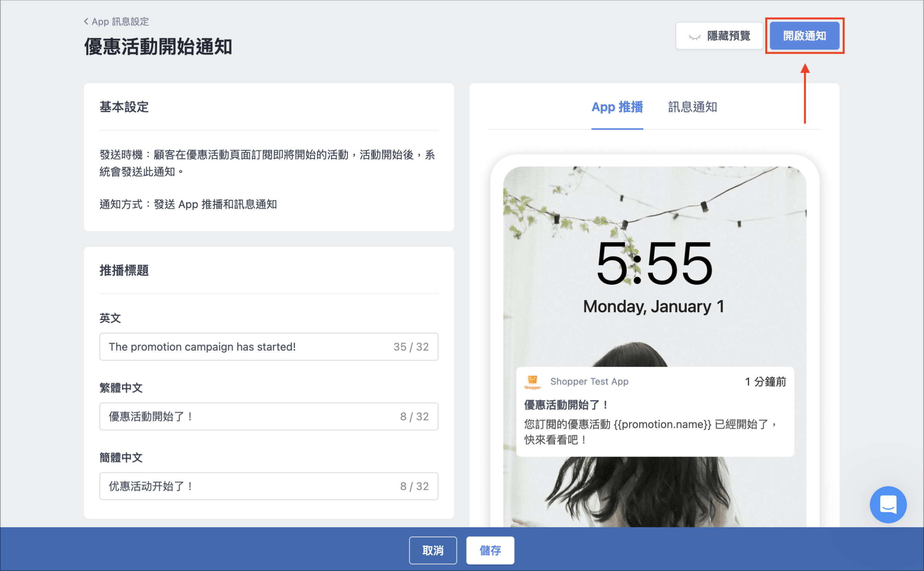Click the 取消 button

tap(433, 550)
